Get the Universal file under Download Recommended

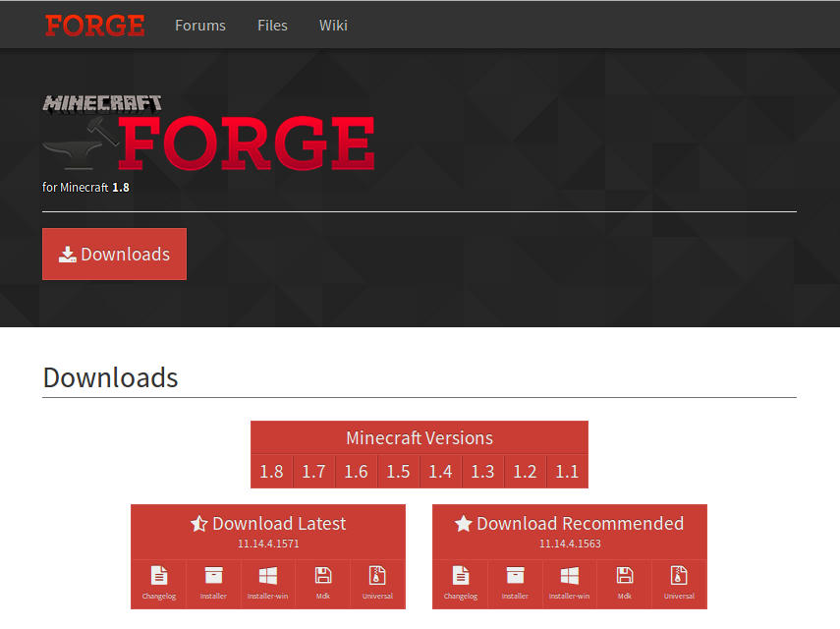point(679,582)
